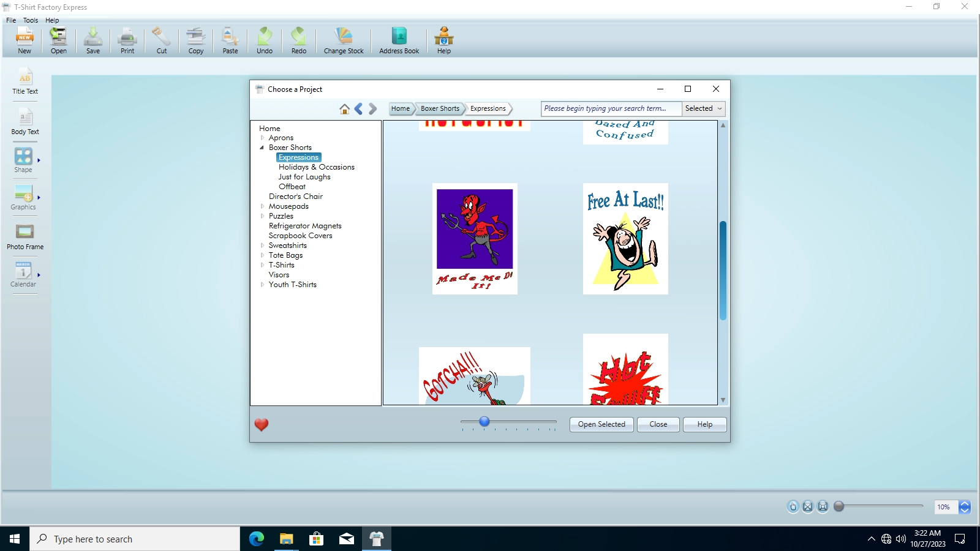Expand the T-Shirts tree node
Image resolution: width=980 pixels, height=551 pixels.
(x=262, y=265)
